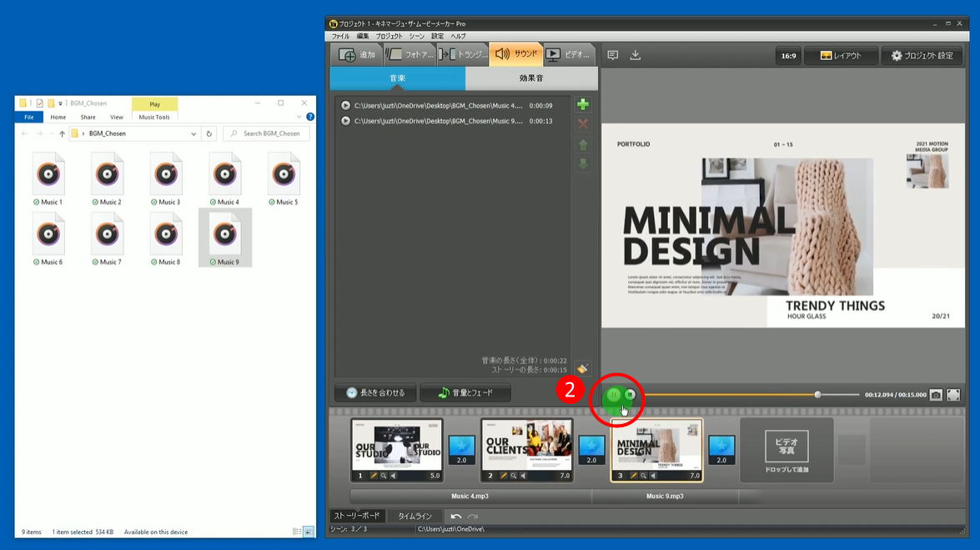Click the download arrow icon above preview
The height and width of the screenshot is (550, 980).
click(x=635, y=55)
